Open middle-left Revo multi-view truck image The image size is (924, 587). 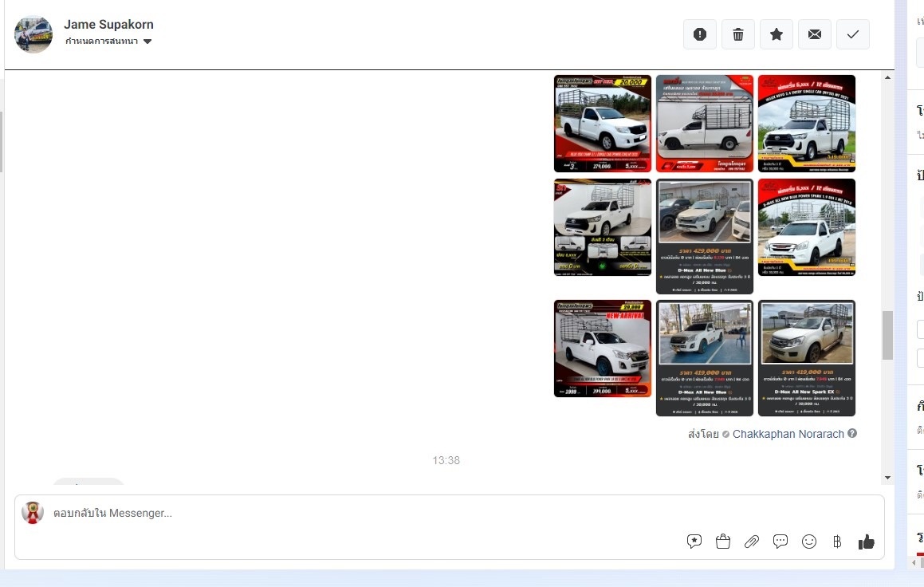tap(602, 227)
